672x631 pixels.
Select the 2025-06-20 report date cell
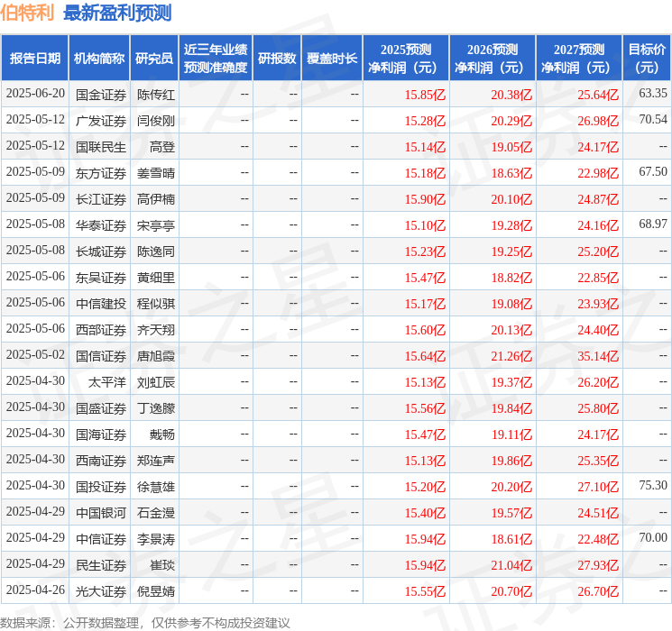click(35, 94)
